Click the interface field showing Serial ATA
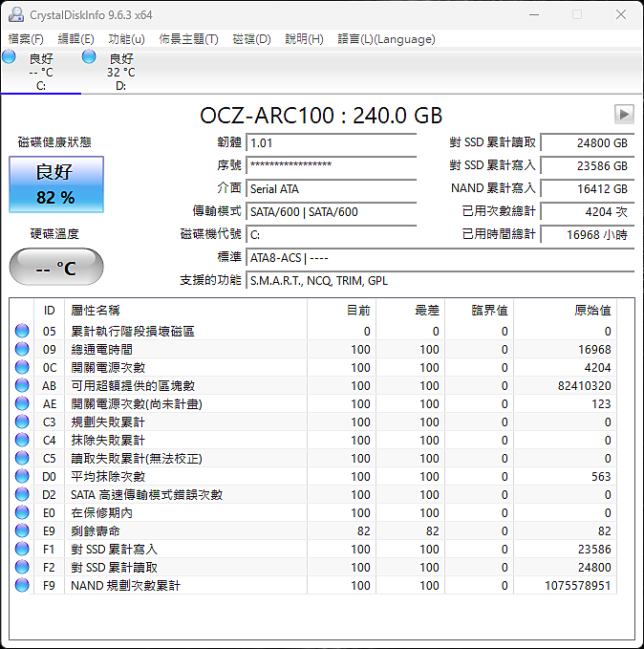Screen dimensions: 644x649 tap(332, 188)
